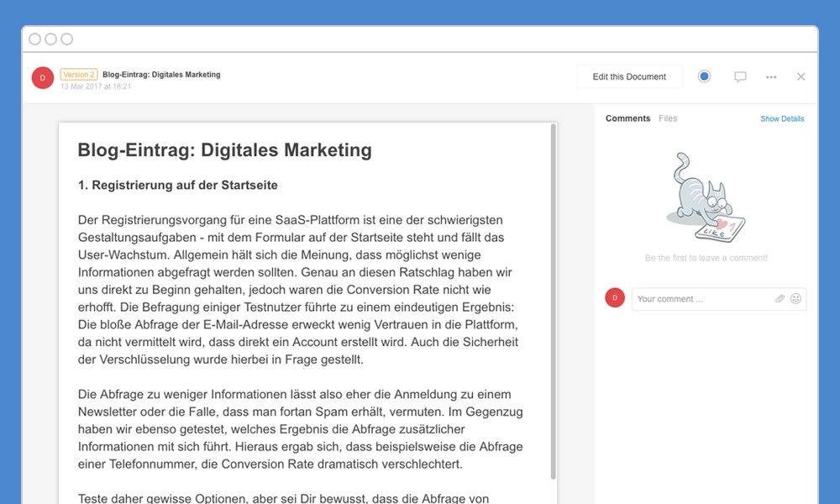The width and height of the screenshot is (840, 504).
Task: Switch to the Files tab
Action: pyautogui.click(x=668, y=118)
